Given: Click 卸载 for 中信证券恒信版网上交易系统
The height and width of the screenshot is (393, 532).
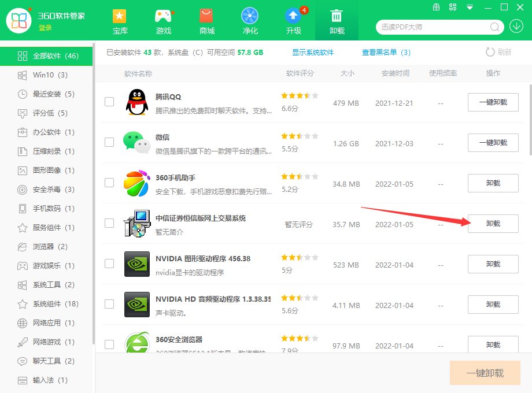Looking at the screenshot, I should click(x=493, y=224).
